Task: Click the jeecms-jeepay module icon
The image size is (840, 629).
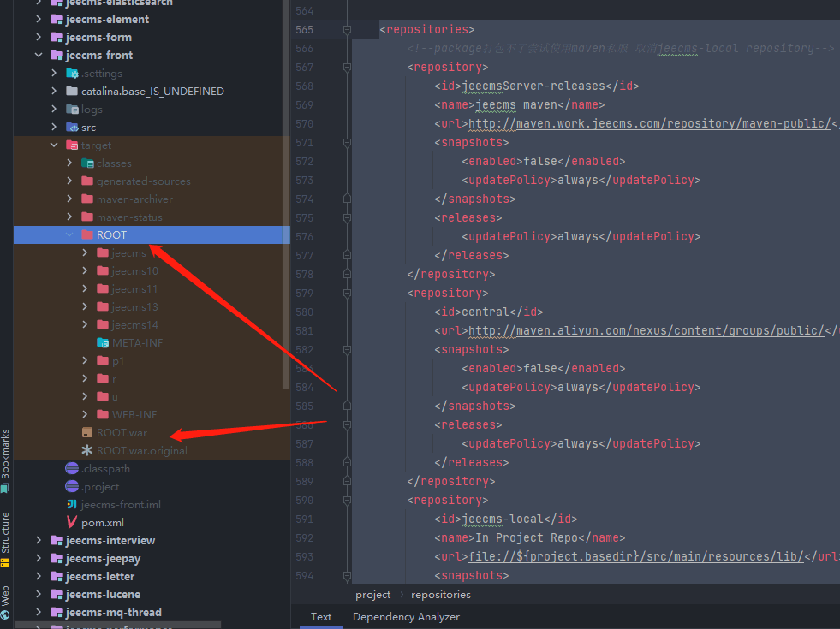Action: [x=57, y=558]
